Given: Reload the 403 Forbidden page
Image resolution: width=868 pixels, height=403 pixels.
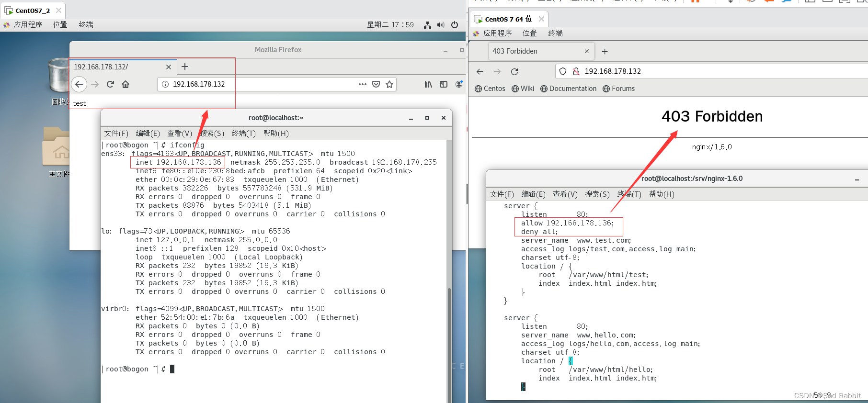Looking at the screenshot, I should 514,71.
